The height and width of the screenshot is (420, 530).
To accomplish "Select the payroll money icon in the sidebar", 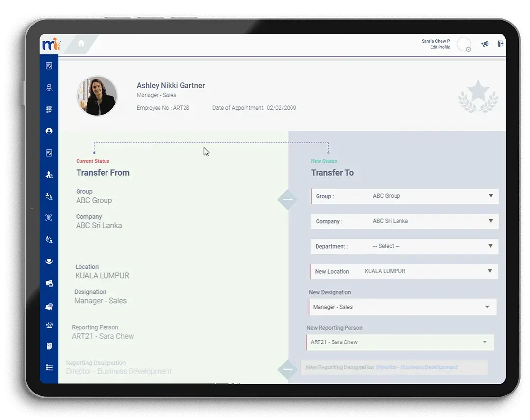I will 49,283.
